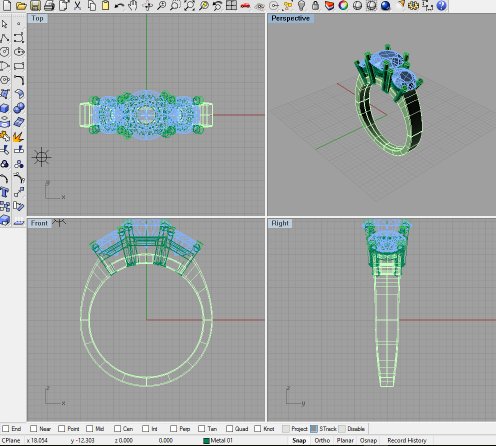Open Help with the question mark icon

tap(441, 5)
